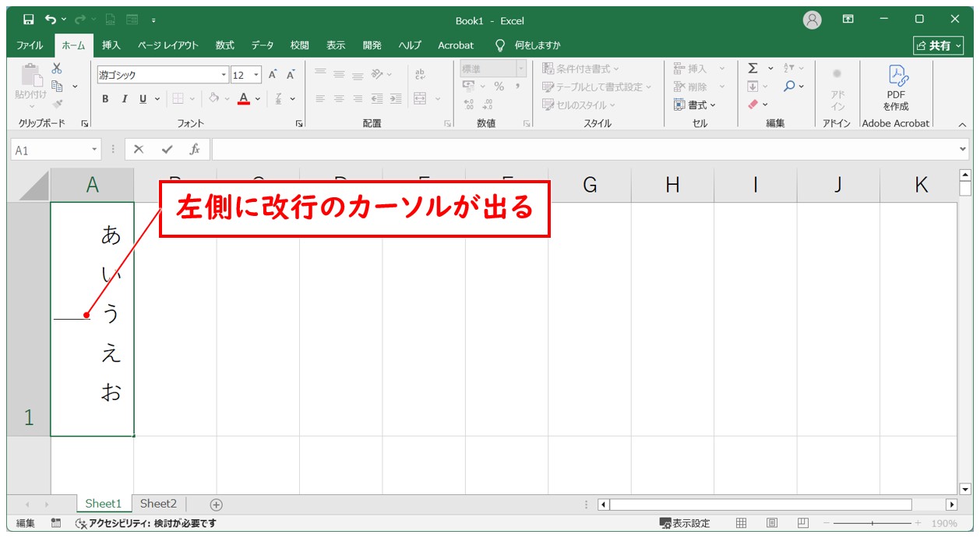Select the column H header
The image size is (980, 538).
click(x=672, y=185)
